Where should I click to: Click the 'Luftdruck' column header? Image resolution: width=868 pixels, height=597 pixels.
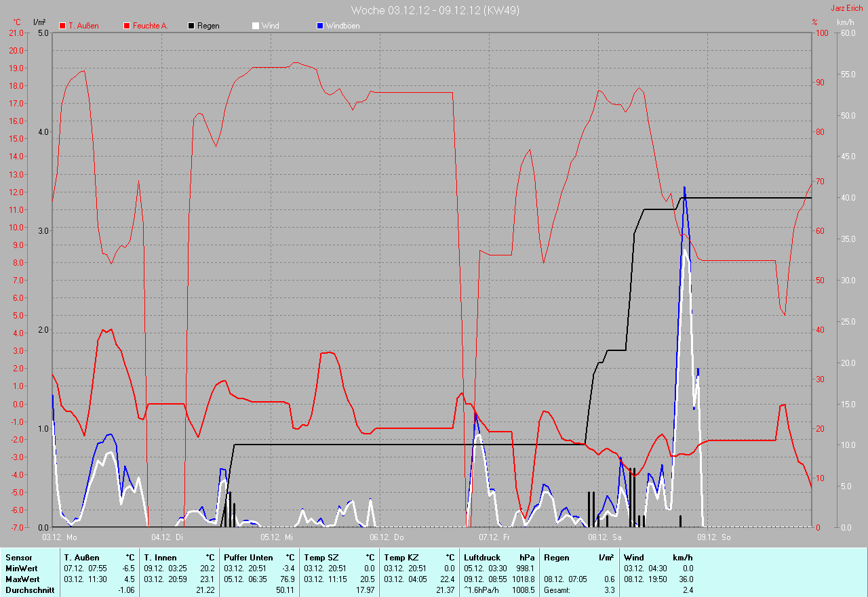[482, 558]
